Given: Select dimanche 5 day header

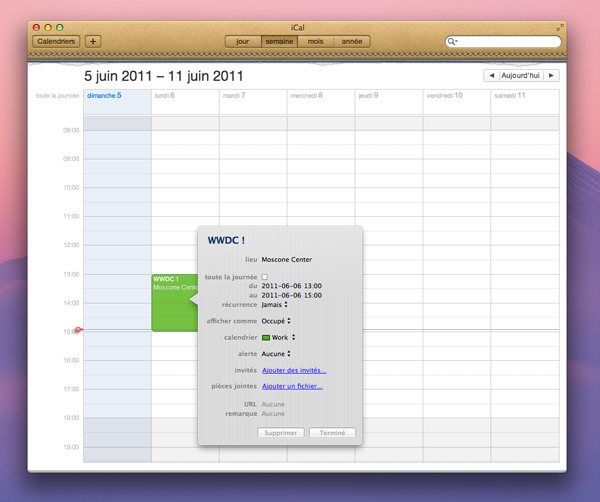Looking at the screenshot, I should pyautogui.click(x=104, y=95).
